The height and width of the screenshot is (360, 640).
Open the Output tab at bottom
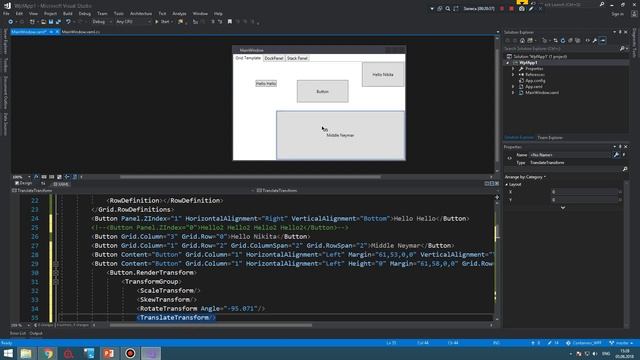click(36, 333)
